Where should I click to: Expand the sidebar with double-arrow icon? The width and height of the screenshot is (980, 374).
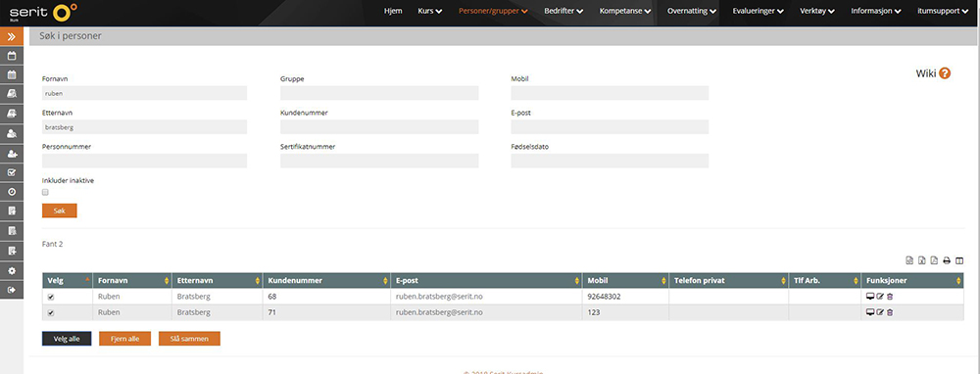[x=11, y=36]
